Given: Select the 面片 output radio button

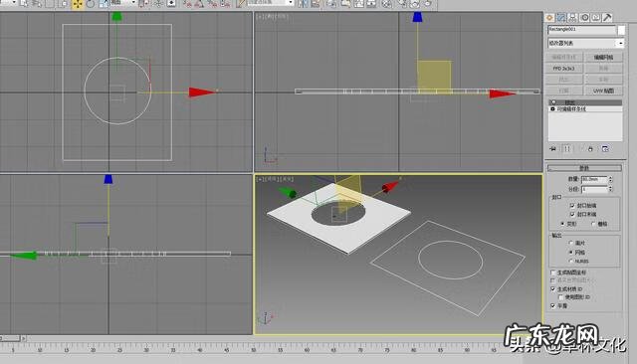Looking at the screenshot, I should [x=570, y=243].
